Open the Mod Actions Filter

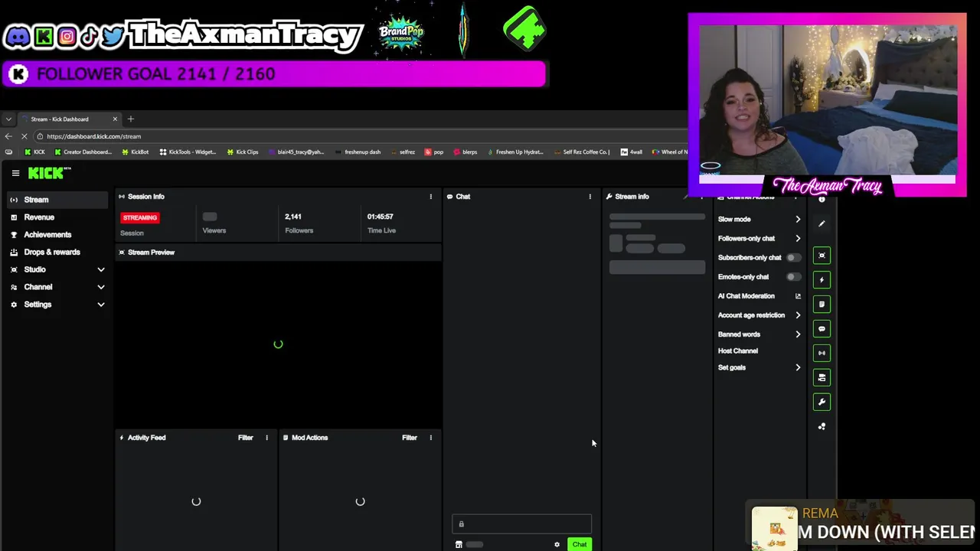410,438
